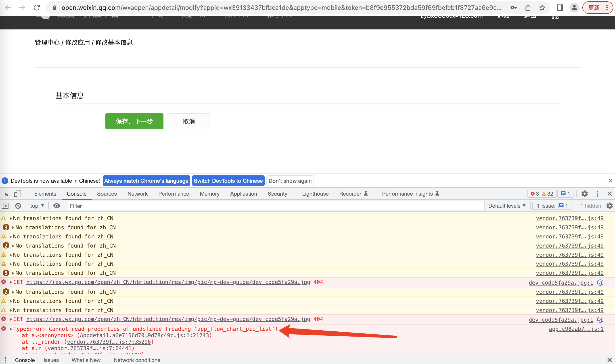The image size is (615, 364).
Task: Open console settings gear beside hidden count
Action: point(609,206)
